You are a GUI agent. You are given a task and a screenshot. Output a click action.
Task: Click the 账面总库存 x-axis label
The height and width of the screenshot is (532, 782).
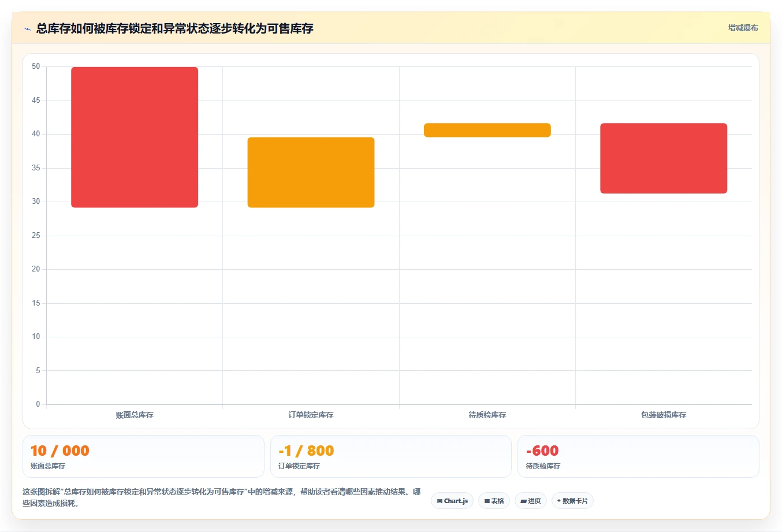(x=135, y=415)
